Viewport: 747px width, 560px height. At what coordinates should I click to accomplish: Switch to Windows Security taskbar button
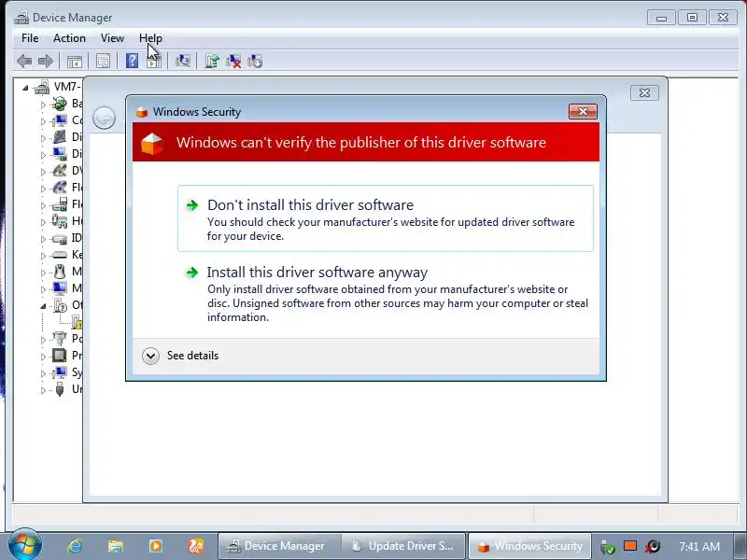(529, 546)
